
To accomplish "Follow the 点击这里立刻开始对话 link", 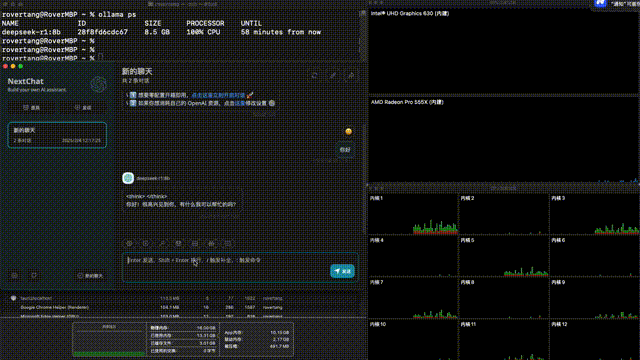I will click(218, 95).
